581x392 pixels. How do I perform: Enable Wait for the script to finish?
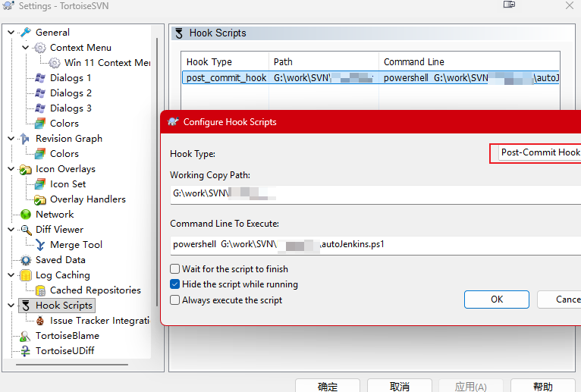pos(175,269)
